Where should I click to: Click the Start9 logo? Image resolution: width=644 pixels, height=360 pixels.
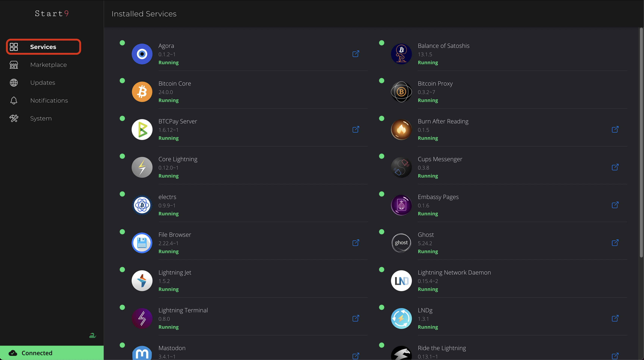point(52,13)
